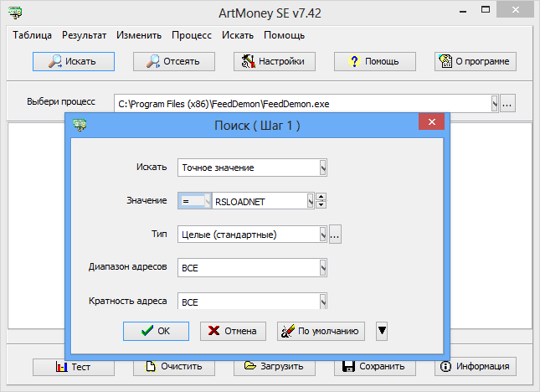Decrease value with the down spinner arrow
540x392 pixels.
321,204
